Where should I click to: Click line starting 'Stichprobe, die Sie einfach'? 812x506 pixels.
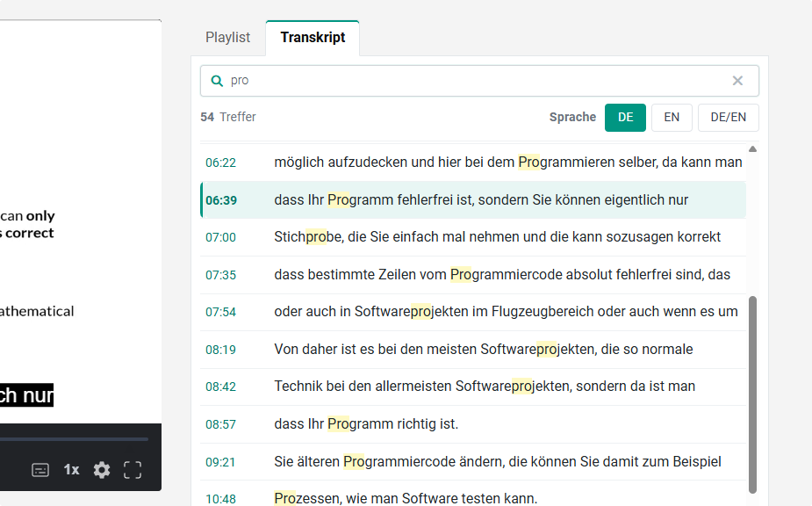497,237
